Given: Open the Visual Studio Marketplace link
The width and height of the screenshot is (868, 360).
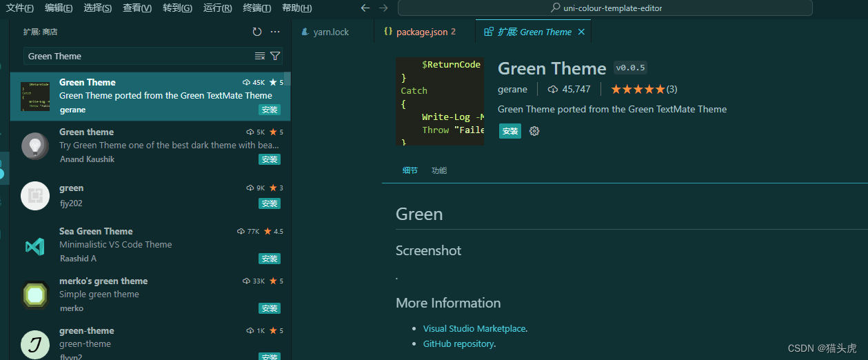Looking at the screenshot, I should tap(474, 328).
